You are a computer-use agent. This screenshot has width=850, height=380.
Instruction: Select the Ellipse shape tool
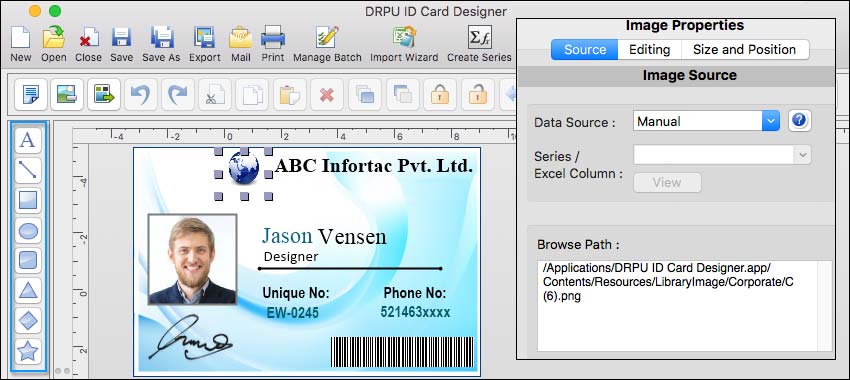pyautogui.click(x=28, y=231)
